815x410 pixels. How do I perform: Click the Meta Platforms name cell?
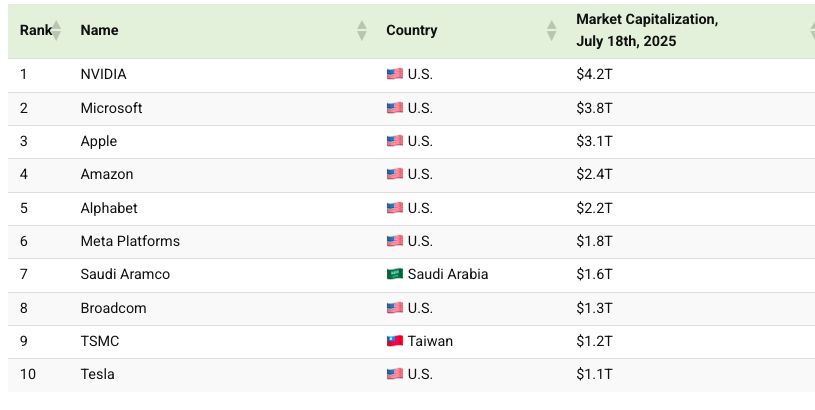click(130, 241)
